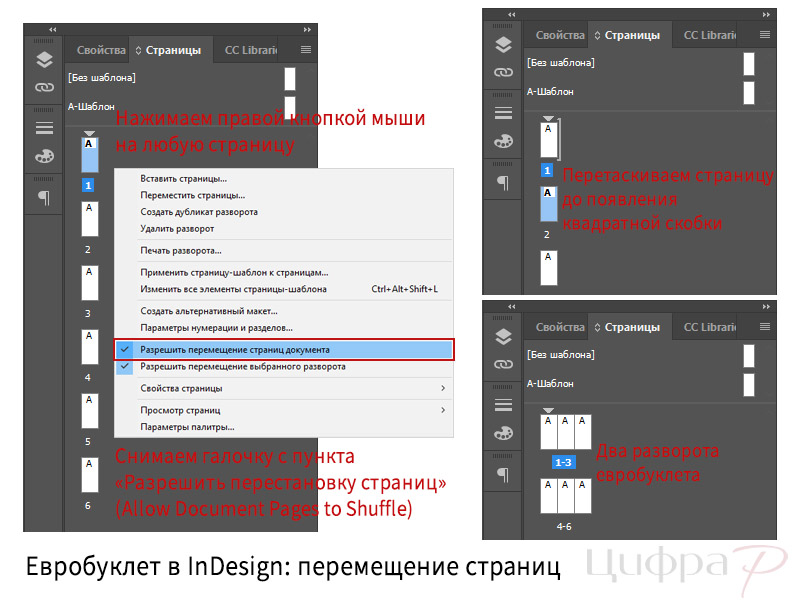Cycle 'Страницы' tab view arrows in bottom-right panel
800x600 pixels.
597,328
